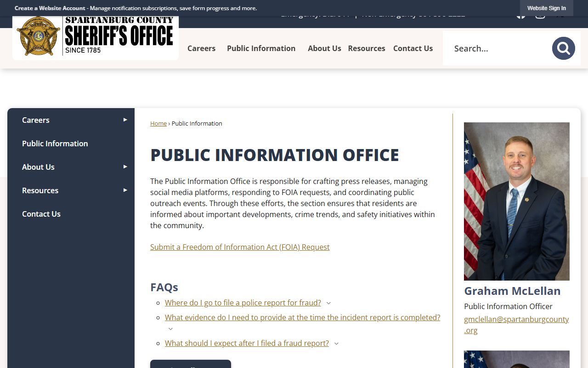This screenshot has width=588, height=368.
Task: Click the Public Information Office page heading
Action: pyautogui.click(x=275, y=155)
